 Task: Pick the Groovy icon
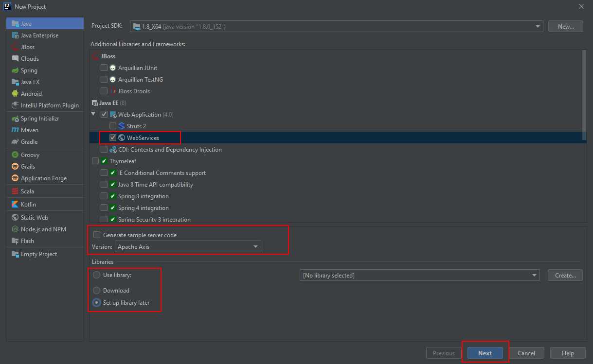15,155
